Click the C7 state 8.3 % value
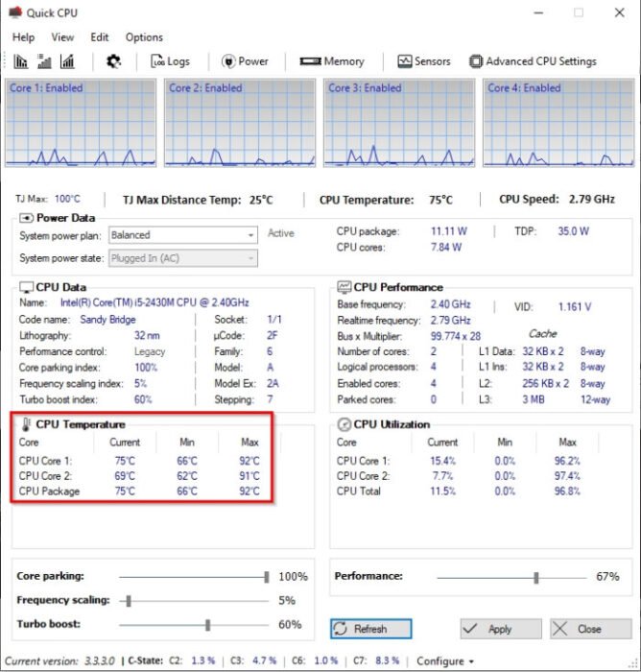 pos(387,660)
